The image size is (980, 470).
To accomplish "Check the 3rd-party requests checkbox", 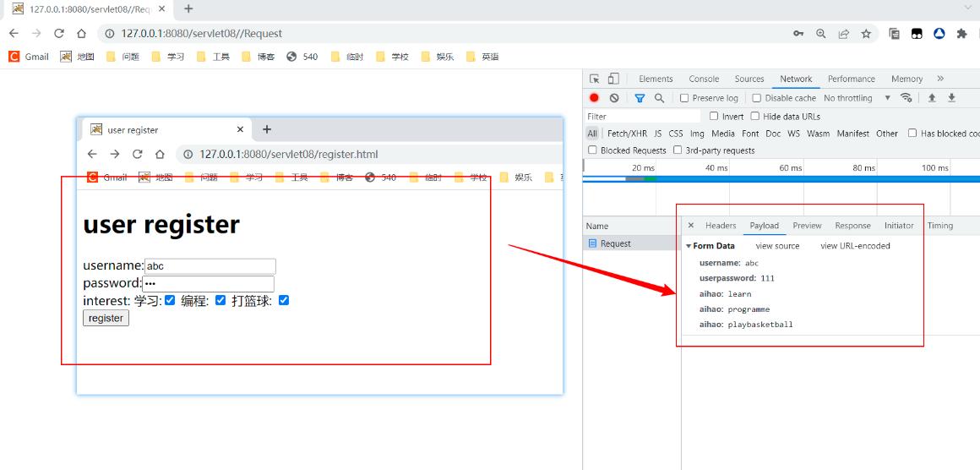I will (678, 150).
